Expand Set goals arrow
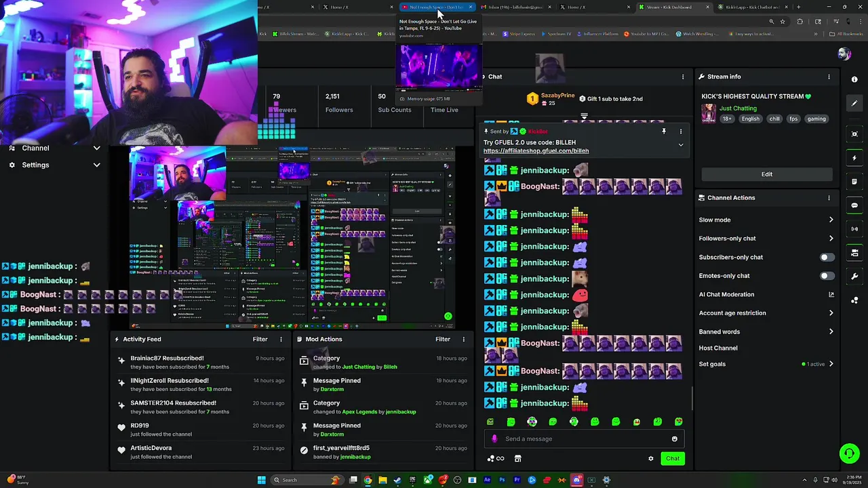 [x=831, y=364]
